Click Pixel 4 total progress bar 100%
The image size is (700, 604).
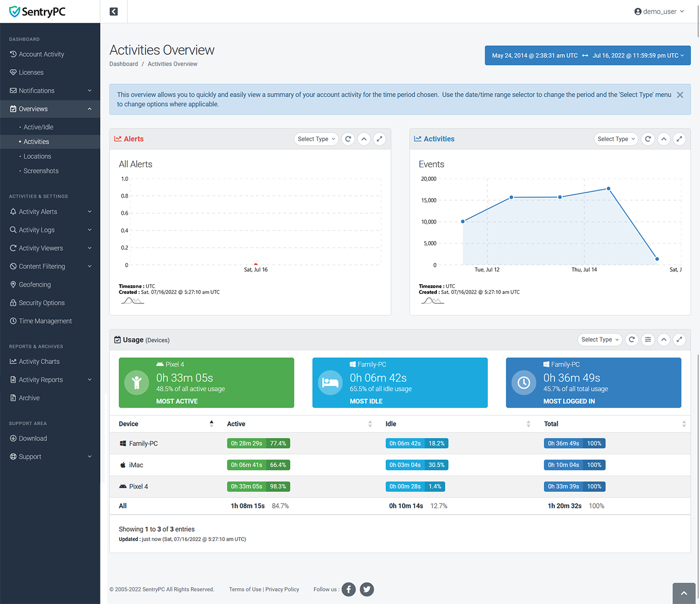tap(574, 486)
